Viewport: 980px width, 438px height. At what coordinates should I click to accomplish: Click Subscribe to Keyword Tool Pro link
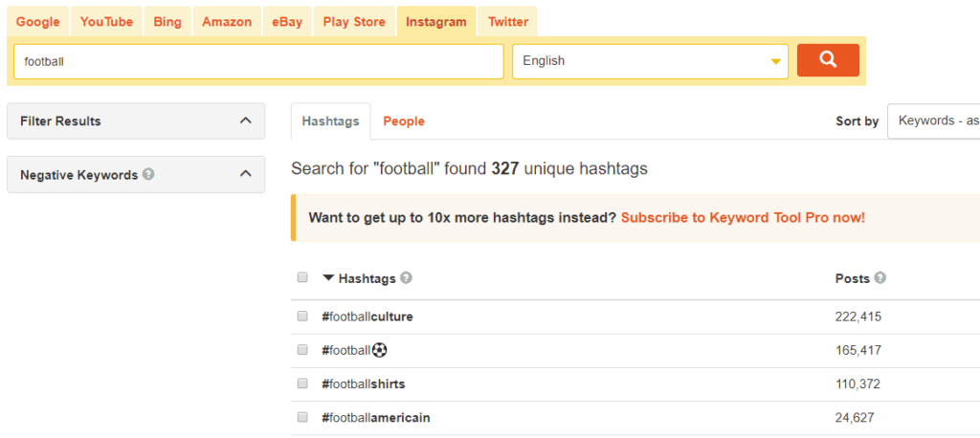743,218
